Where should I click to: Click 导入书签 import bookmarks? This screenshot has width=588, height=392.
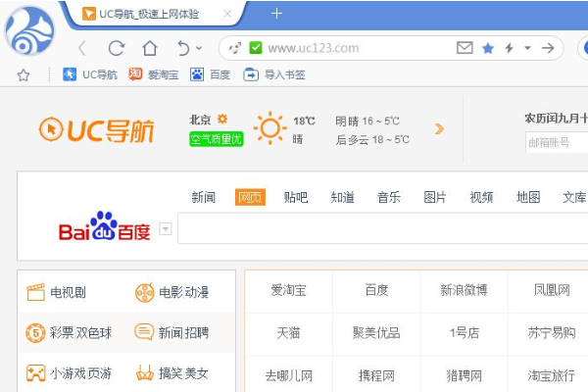[273, 74]
